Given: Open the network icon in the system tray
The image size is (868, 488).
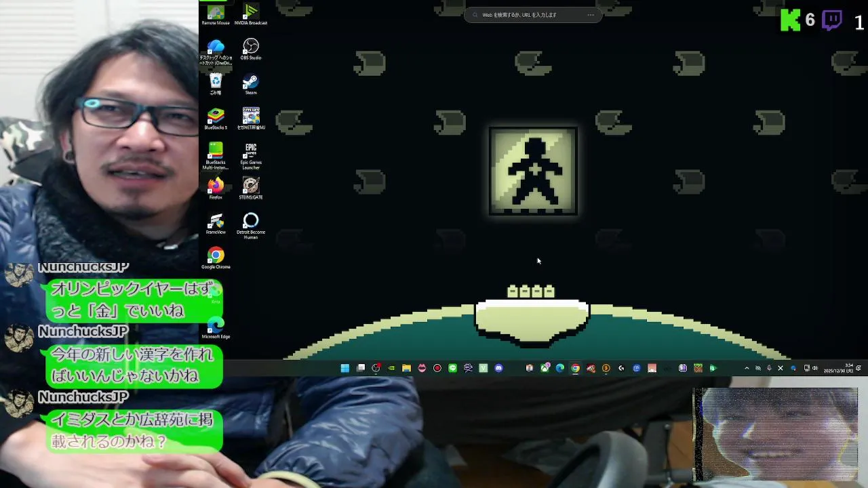Looking at the screenshot, I should pyautogui.click(x=806, y=368).
